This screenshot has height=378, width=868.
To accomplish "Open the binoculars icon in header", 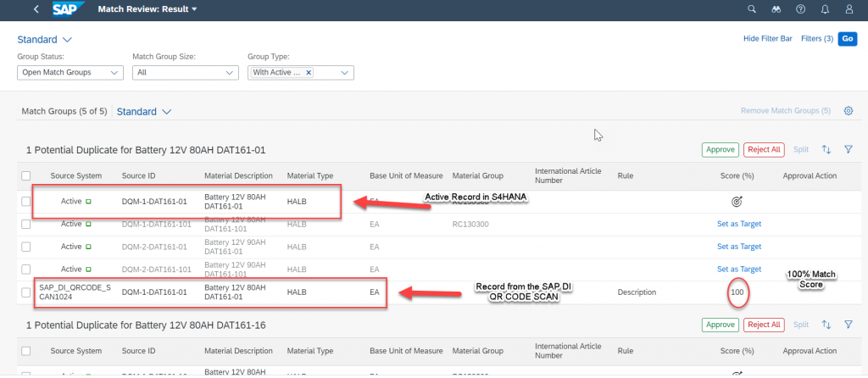I will (x=776, y=9).
